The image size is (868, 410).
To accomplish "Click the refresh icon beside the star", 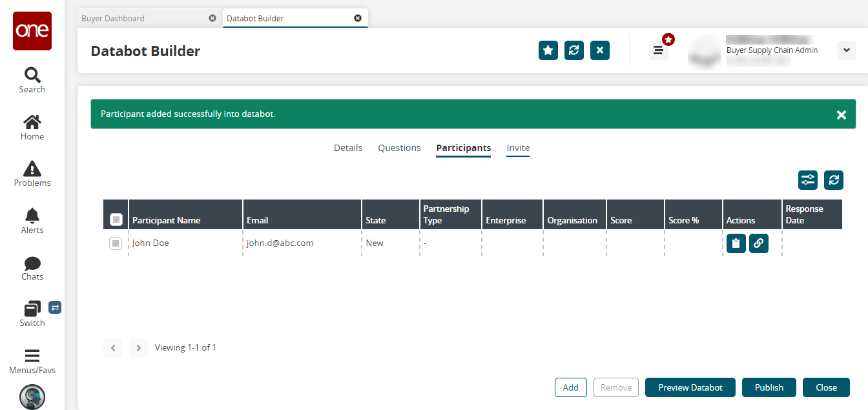I will pos(574,50).
